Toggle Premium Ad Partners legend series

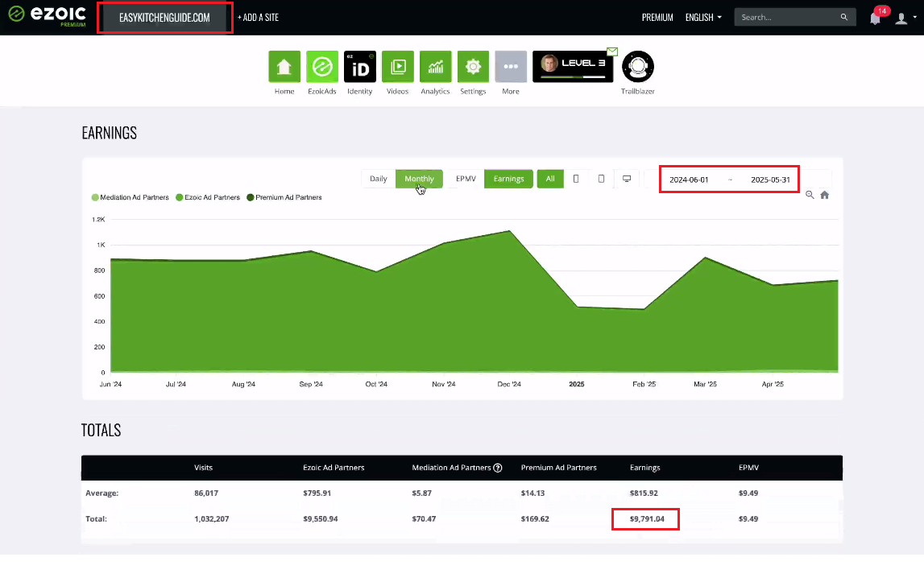click(x=284, y=197)
